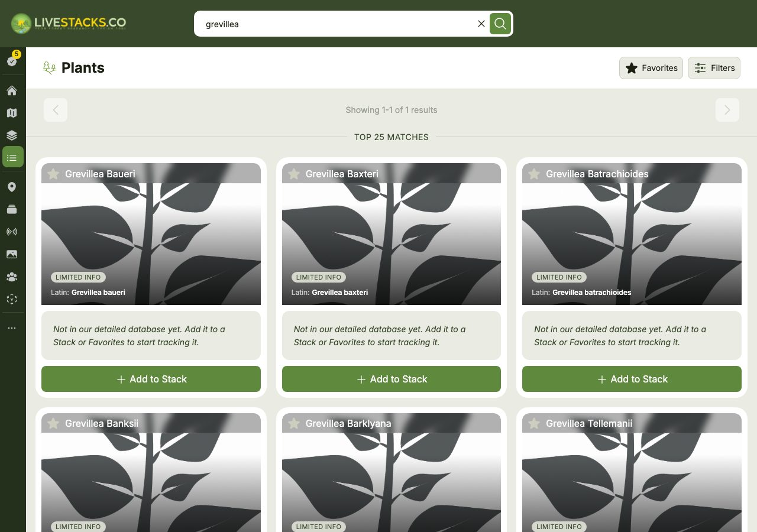Open the broadcast signal icon in the sidebar
Screen dimensions: 757x532
[12, 232]
